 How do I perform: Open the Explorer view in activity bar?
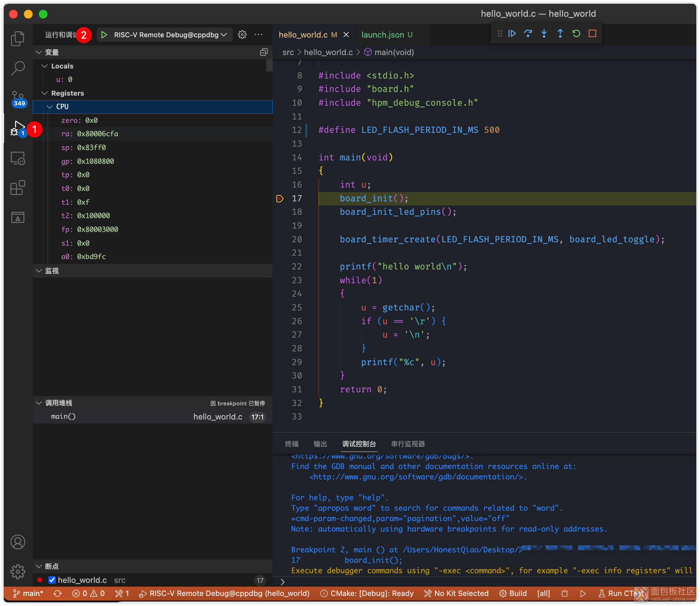click(x=17, y=38)
